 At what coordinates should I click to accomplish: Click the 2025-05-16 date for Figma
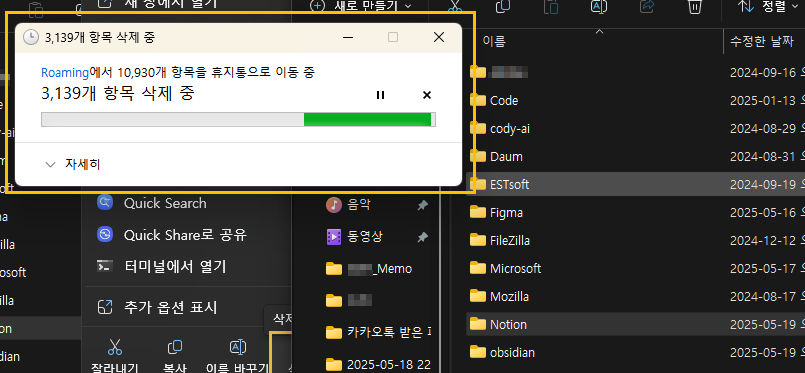pos(763,212)
